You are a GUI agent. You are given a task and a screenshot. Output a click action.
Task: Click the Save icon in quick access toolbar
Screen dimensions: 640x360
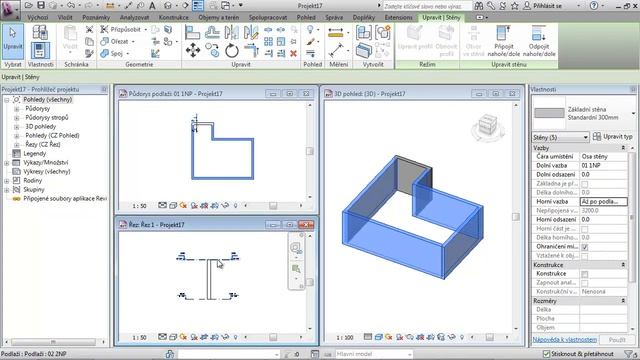click(41, 5)
